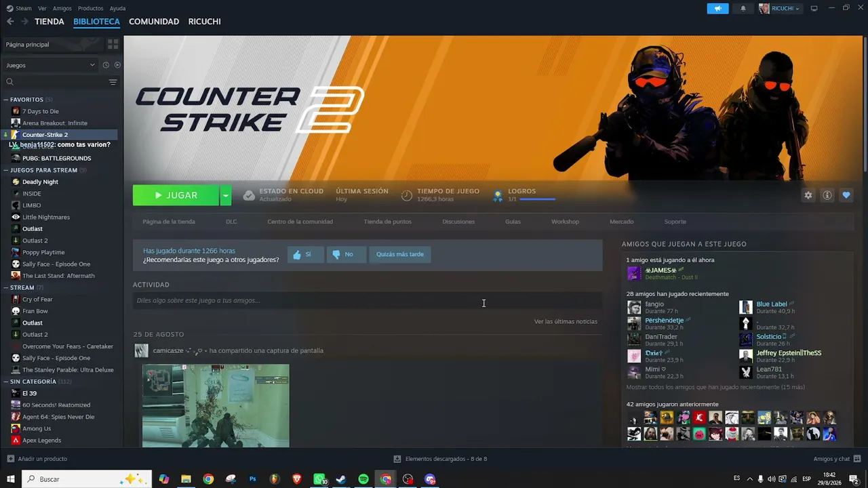Select 7 Days to Die in library
This screenshot has height=488, width=868.
[x=41, y=111]
